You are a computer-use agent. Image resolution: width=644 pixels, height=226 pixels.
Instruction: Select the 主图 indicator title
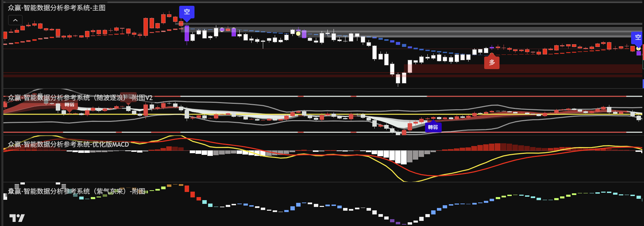[56, 8]
